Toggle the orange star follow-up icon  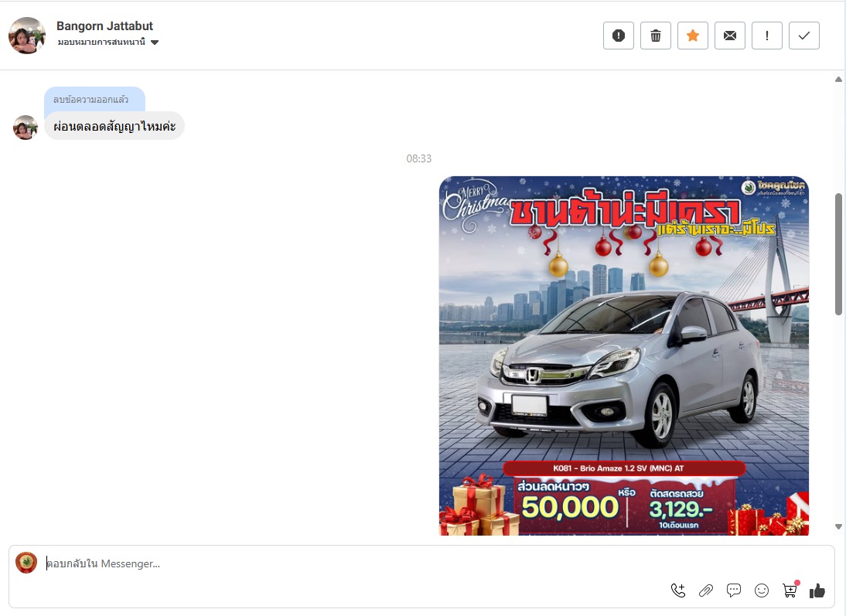(693, 36)
